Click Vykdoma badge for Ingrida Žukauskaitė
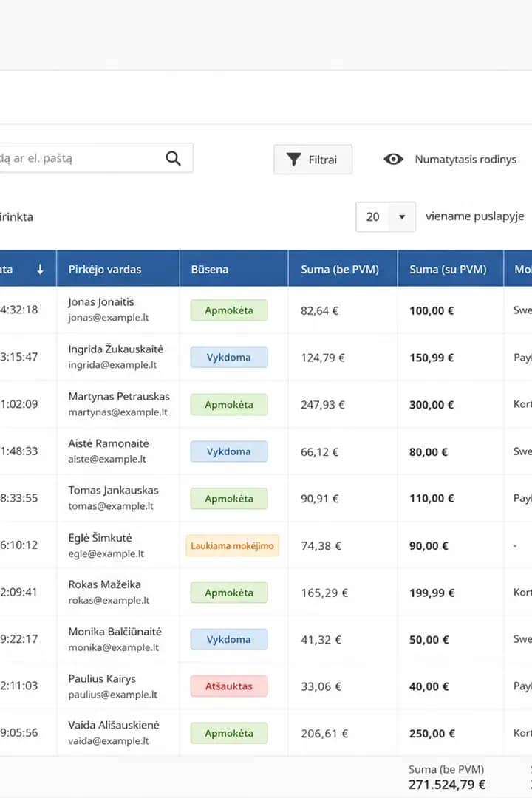The height and width of the screenshot is (798, 532). coord(229,358)
